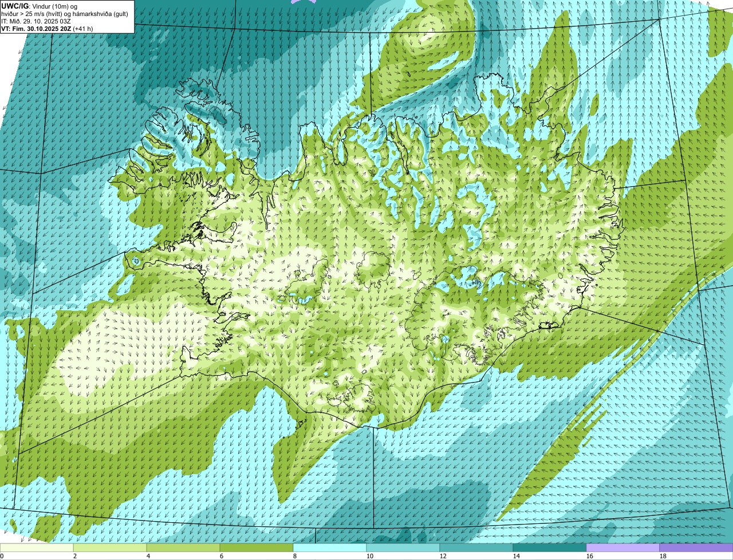Image resolution: width=733 pixels, height=560 pixels.
Task: Click the legend scale label "6"
Action: click(x=222, y=556)
